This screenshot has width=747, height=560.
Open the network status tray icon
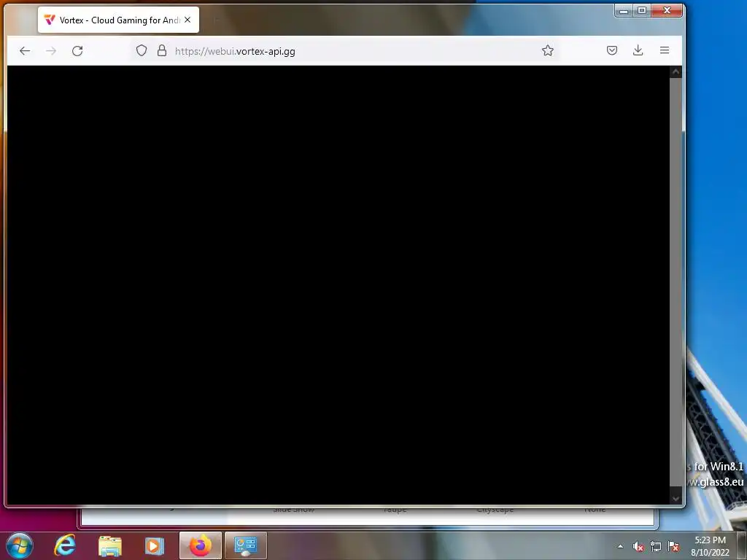click(x=656, y=547)
